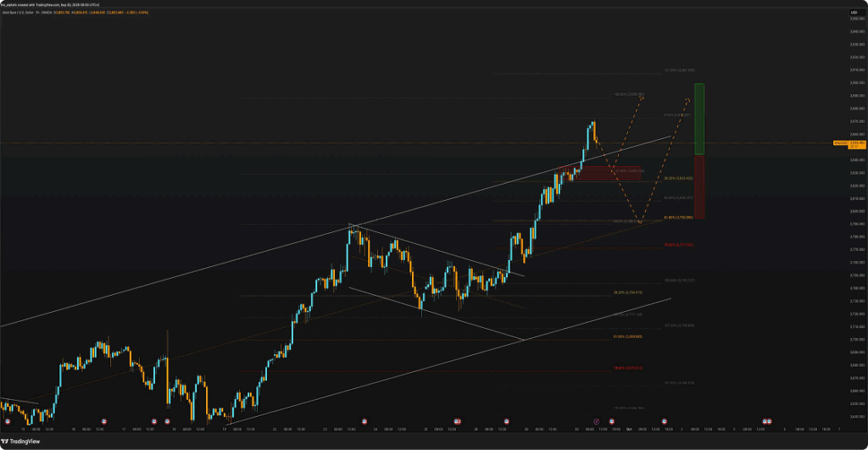Open the leftmost economic event icon on the time axis
Screen dimensions: 868x450
coord(8,421)
